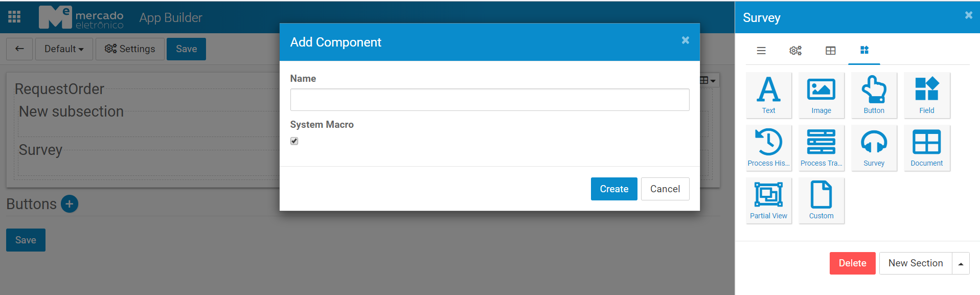Screen dimensions: 980x295
Task: Select the Process History component
Action: pos(768,148)
